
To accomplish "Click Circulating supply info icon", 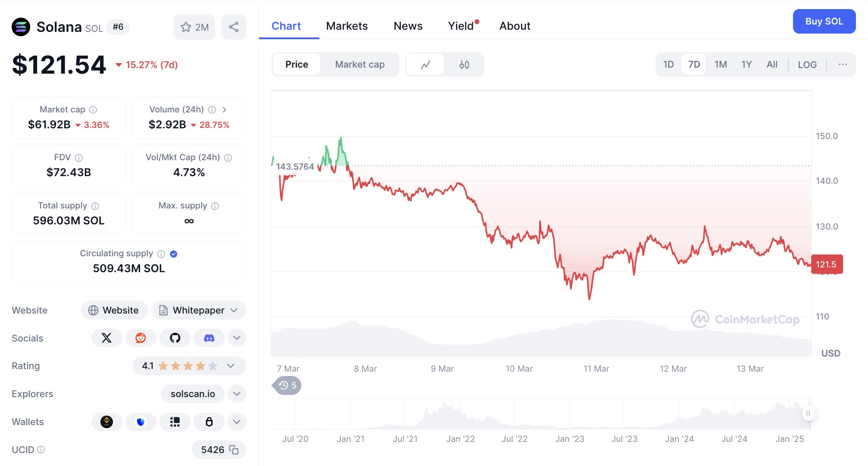I will pos(161,254).
